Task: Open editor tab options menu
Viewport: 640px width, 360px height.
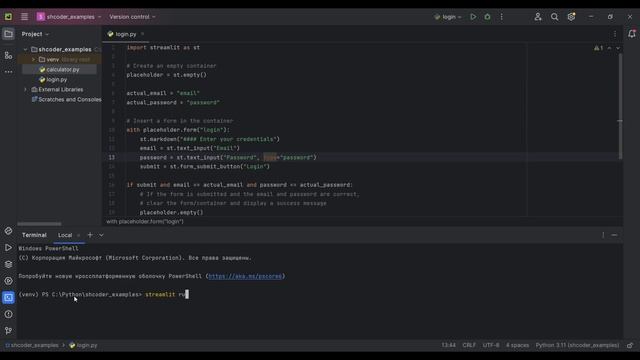Action: coord(615,34)
